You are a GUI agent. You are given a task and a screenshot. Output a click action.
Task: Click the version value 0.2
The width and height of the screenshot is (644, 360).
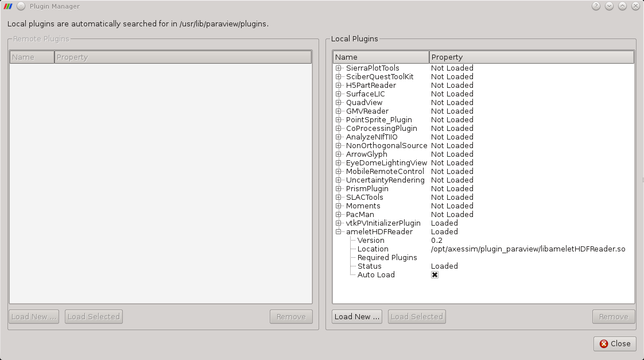point(437,240)
